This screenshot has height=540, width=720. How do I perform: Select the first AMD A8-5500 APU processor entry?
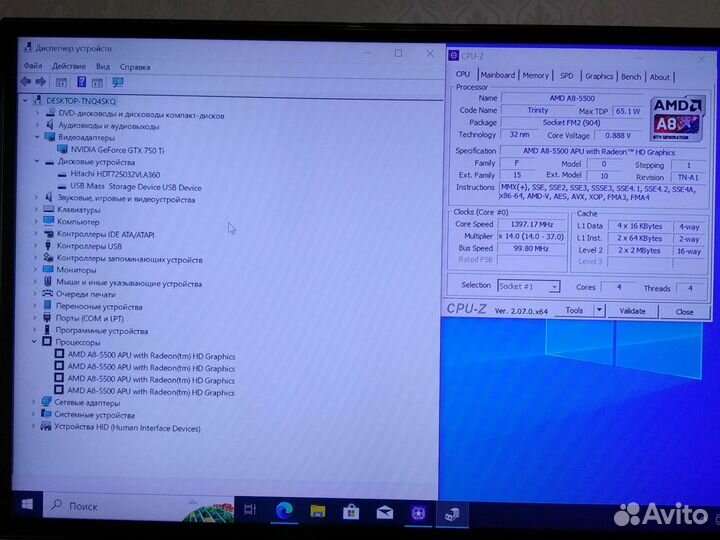click(151, 356)
